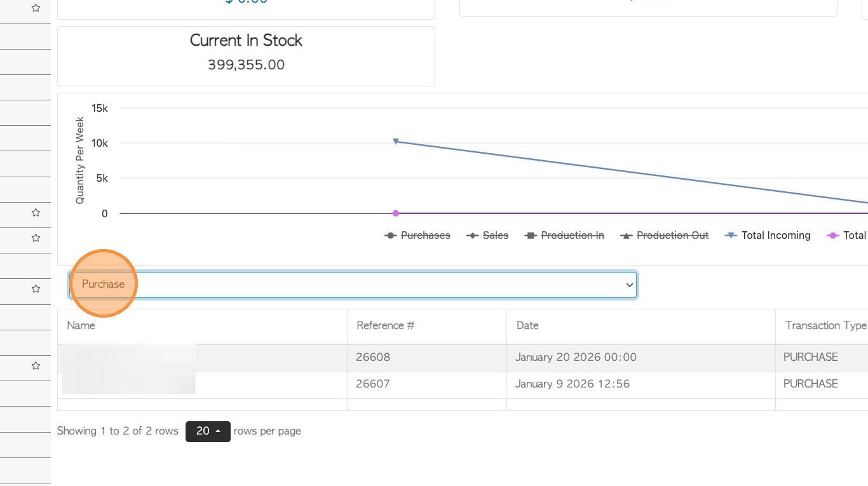Click the Current In Stock card
The image size is (868, 486).
coord(246,56)
